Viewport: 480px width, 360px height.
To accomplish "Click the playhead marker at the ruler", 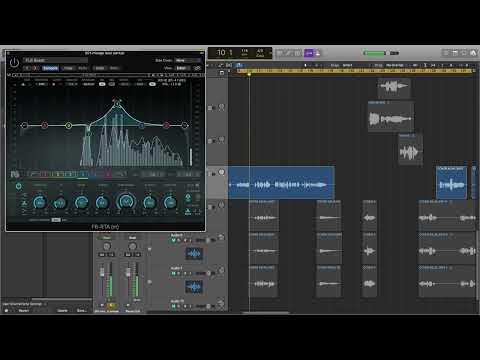I will click(249, 74).
